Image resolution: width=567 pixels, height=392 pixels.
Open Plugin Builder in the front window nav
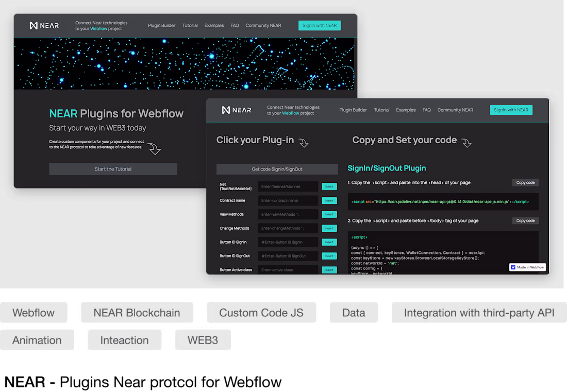pyautogui.click(x=353, y=110)
